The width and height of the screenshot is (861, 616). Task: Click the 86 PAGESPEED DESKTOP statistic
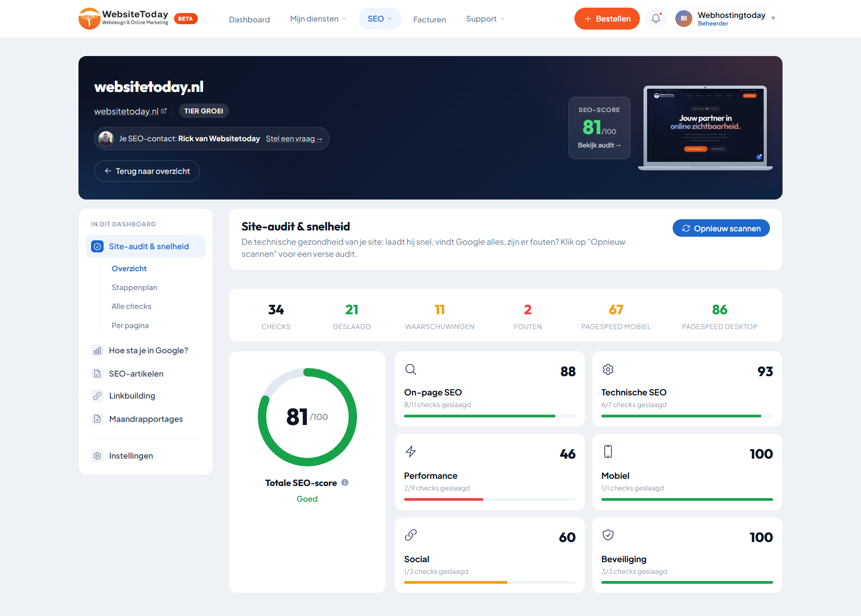(x=719, y=316)
